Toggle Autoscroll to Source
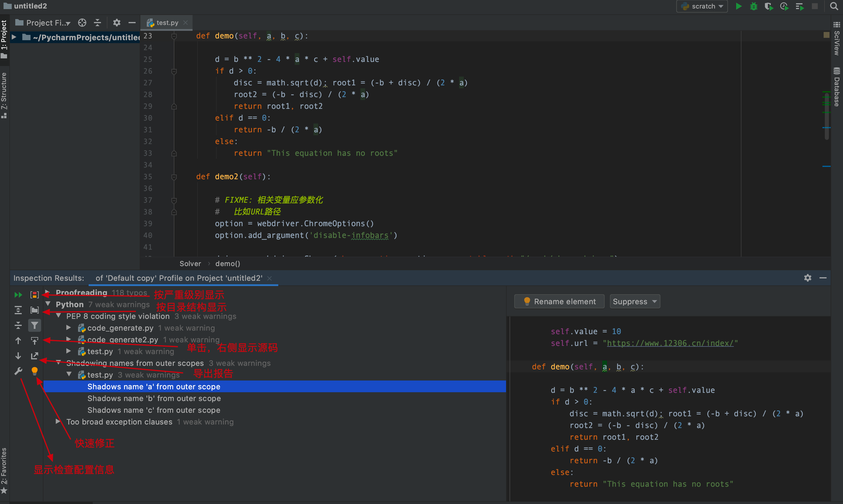Image resolution: width=843 pixels, height=504 pixels. [34, 341]
